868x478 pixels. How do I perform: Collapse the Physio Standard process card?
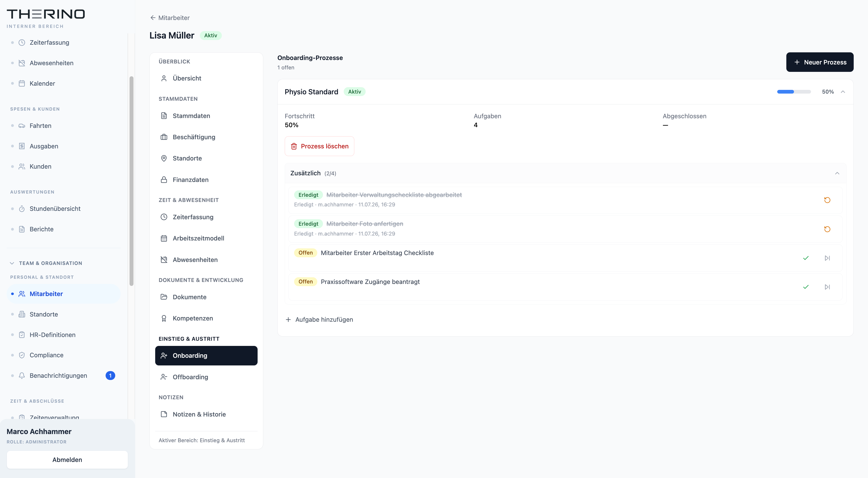[x=843, y=92]
